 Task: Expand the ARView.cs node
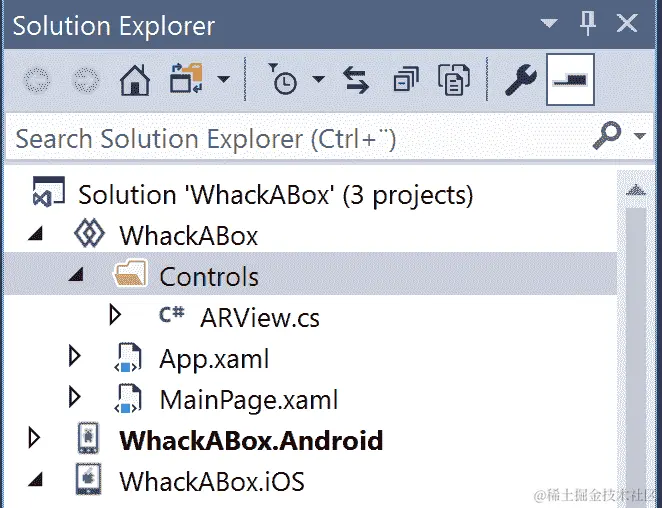tap(114, 315)
